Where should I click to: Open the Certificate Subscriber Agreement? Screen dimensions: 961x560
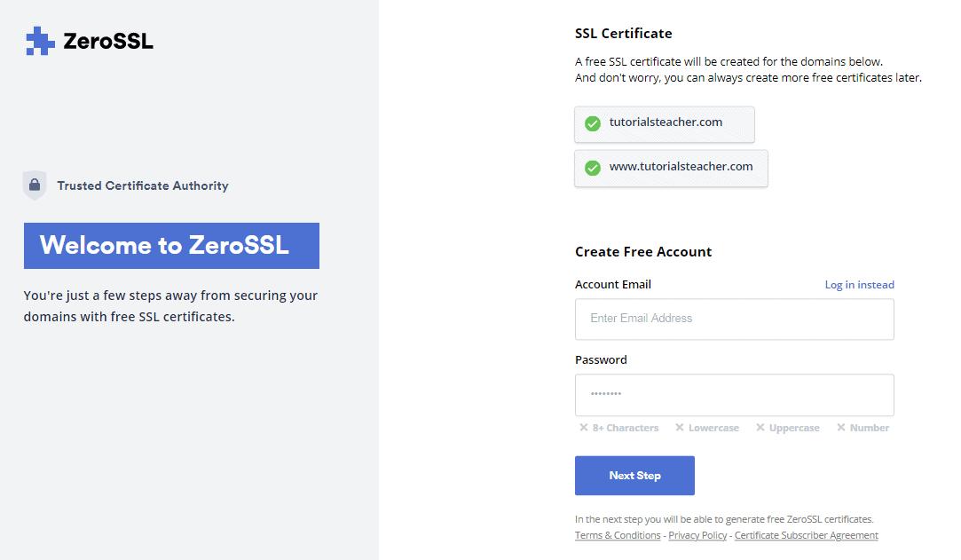coord(806,535)
